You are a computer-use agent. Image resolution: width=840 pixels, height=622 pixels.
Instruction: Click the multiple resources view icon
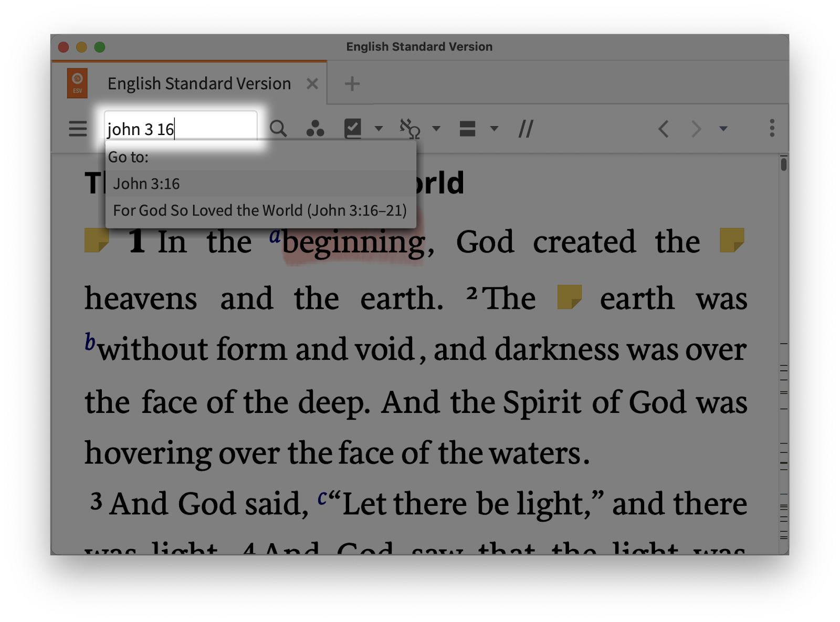(467, 129)
